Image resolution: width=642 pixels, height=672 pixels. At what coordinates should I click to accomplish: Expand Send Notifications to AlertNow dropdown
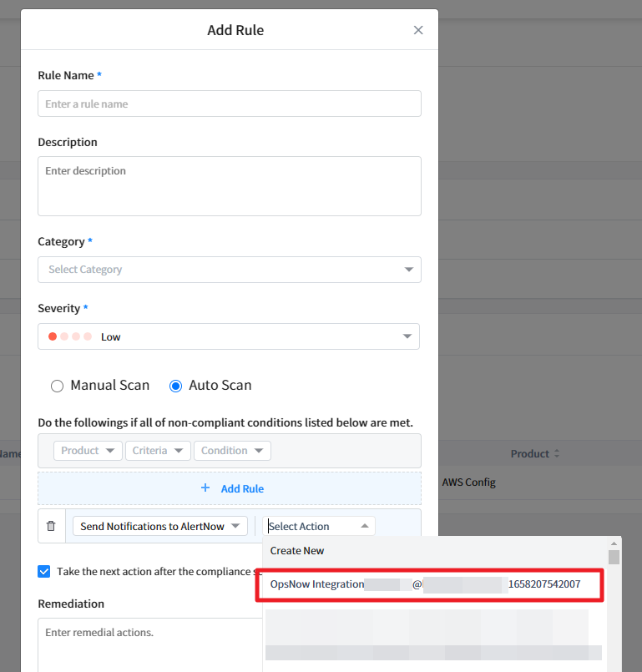coord(159,526)
